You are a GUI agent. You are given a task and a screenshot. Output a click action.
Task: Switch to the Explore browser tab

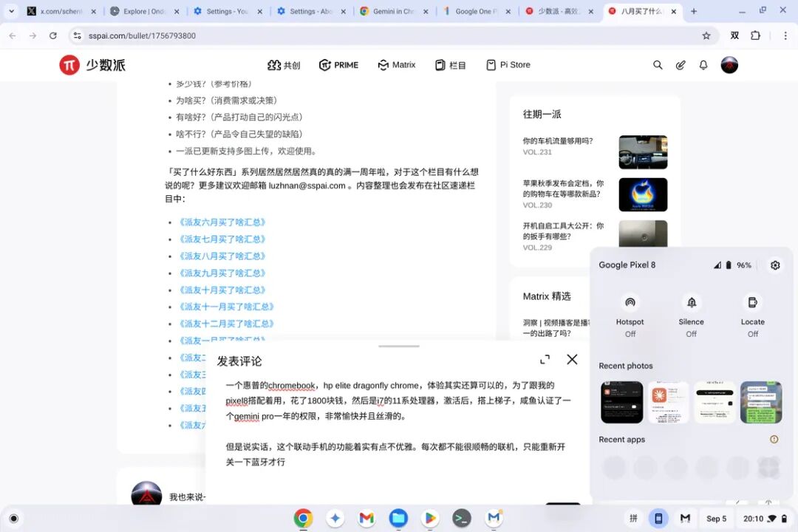(x=145, y=11)
